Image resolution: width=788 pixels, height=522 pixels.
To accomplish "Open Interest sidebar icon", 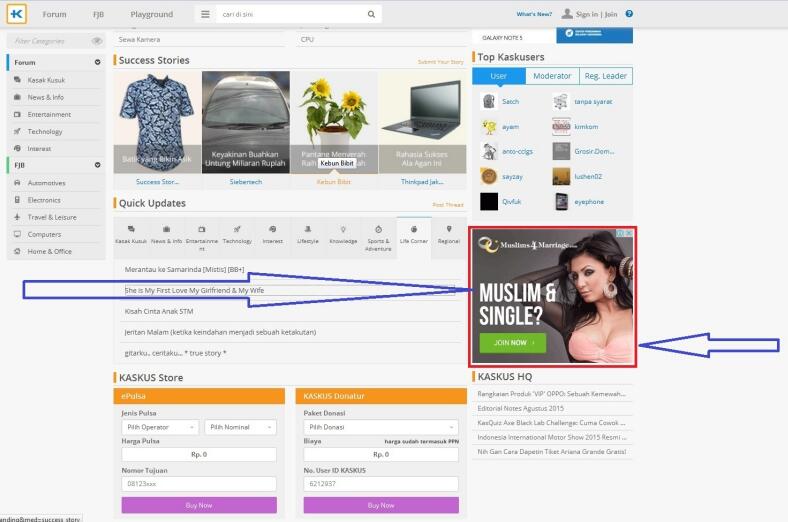I will point(17,148).
